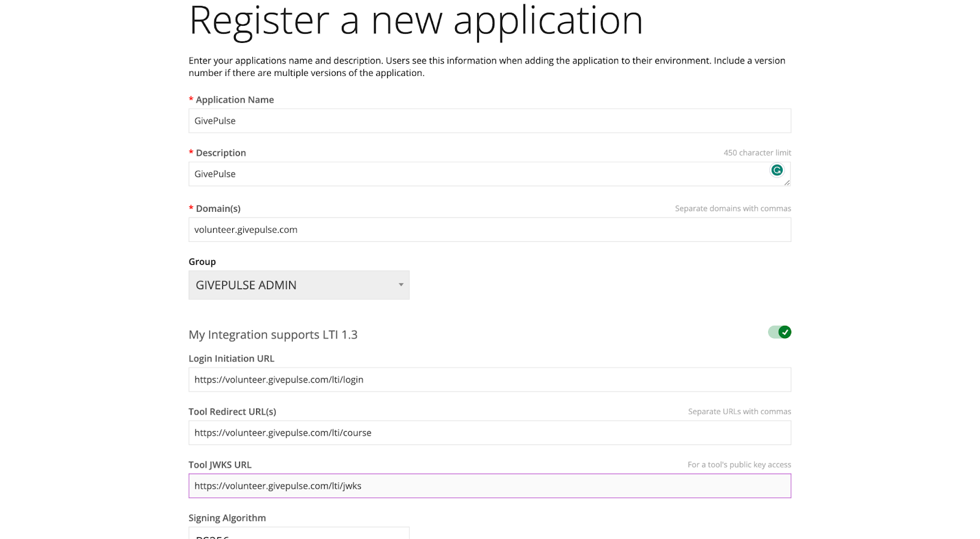Screen dimensions: 980x539
Task: Click the 'Domain(s)' label
Action: (x=218, y=209)
